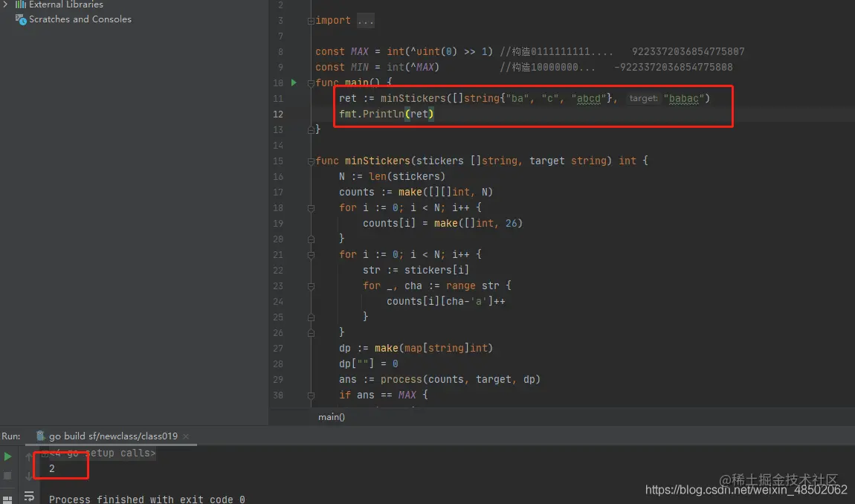855x504 pixels.
Task: Rerun the program with the Run panel play button
Action: click(7, 456)
